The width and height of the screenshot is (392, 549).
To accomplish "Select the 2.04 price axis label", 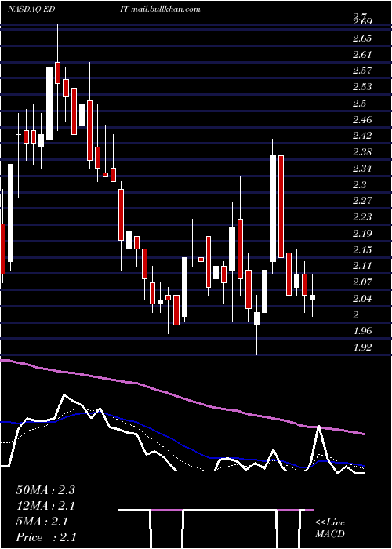I will pos(362,299).
